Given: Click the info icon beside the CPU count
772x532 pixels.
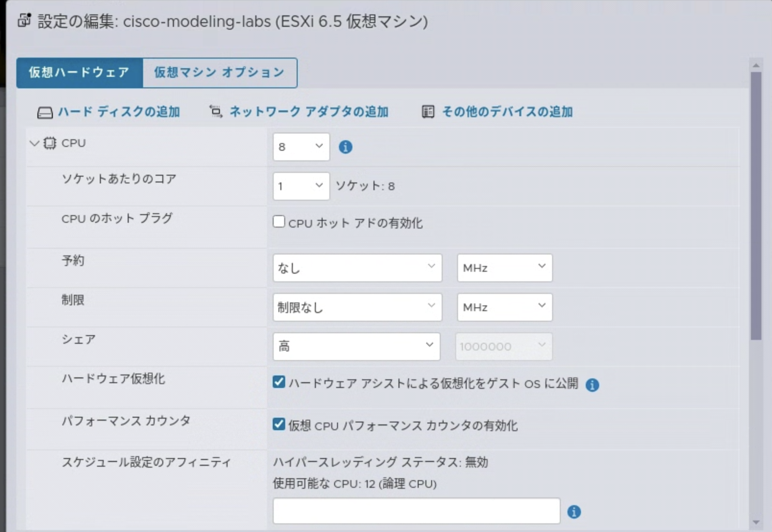Looking at the screenshot, I should tap(346, 147).
